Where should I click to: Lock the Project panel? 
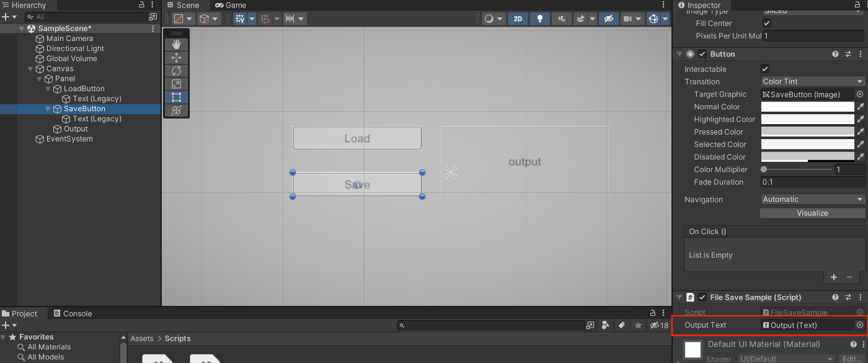653,313
